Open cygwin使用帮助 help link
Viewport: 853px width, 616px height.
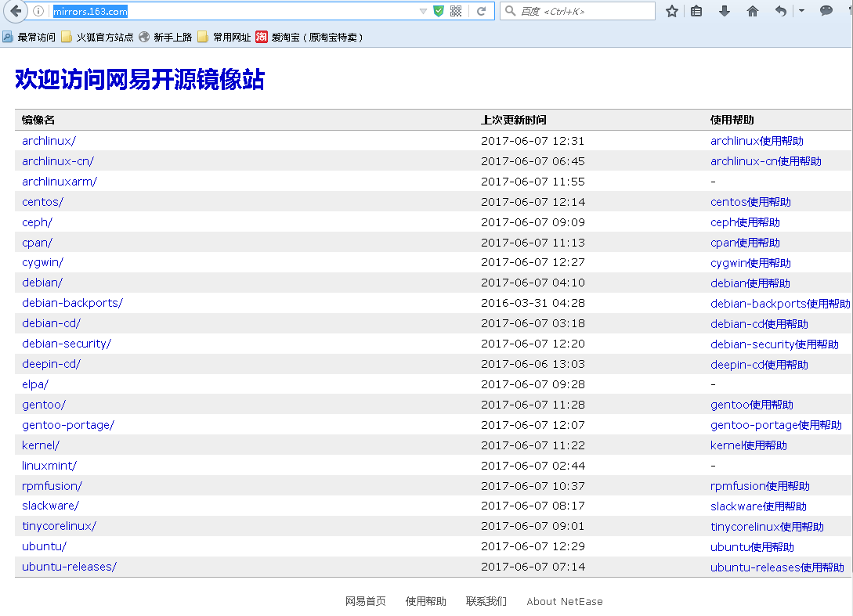point(750,263)
